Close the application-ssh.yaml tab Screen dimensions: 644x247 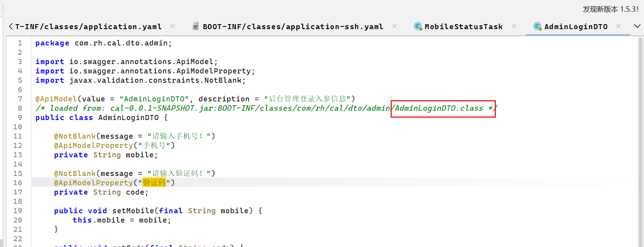coord(394,26)
